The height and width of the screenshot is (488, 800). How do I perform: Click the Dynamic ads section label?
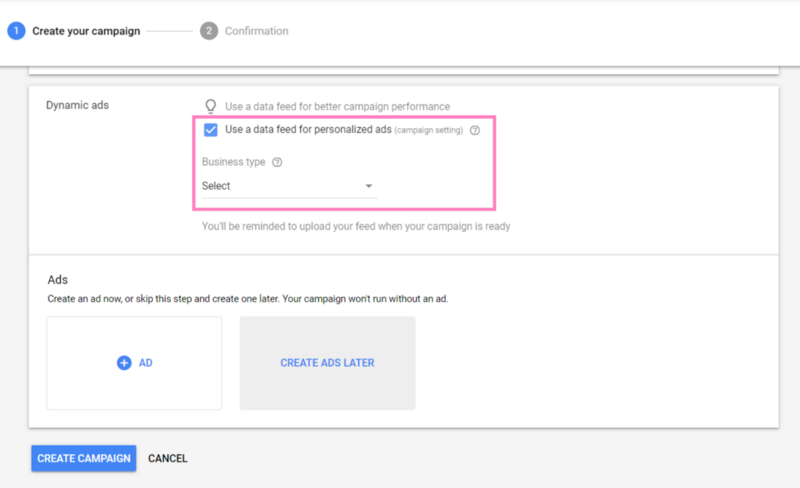78,105
